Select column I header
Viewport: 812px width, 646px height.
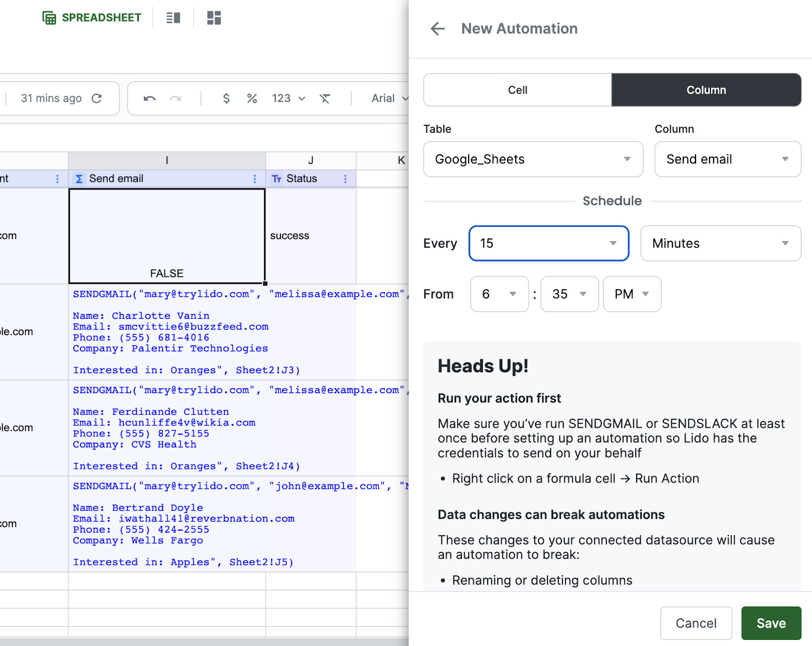[x=167, y=160]
